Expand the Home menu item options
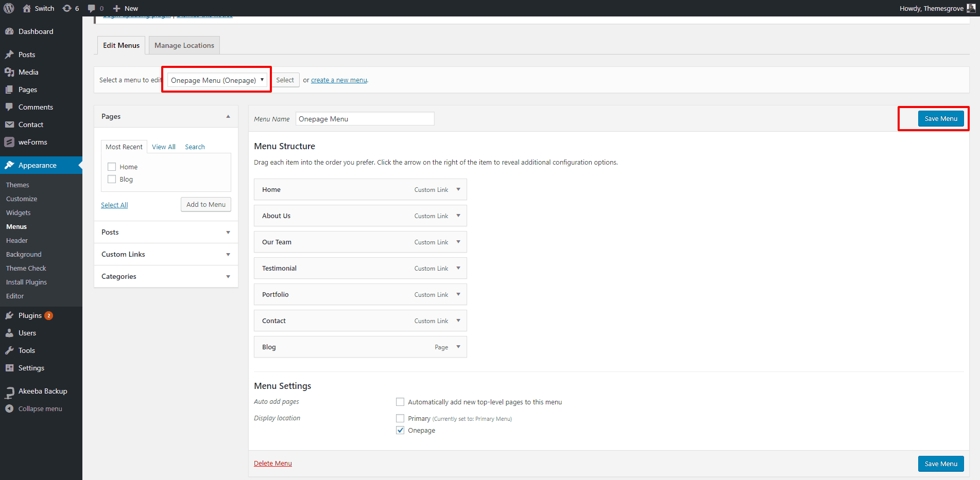This screenshot has width=980, height=480. pyautogui.click(x=458, y=189)
